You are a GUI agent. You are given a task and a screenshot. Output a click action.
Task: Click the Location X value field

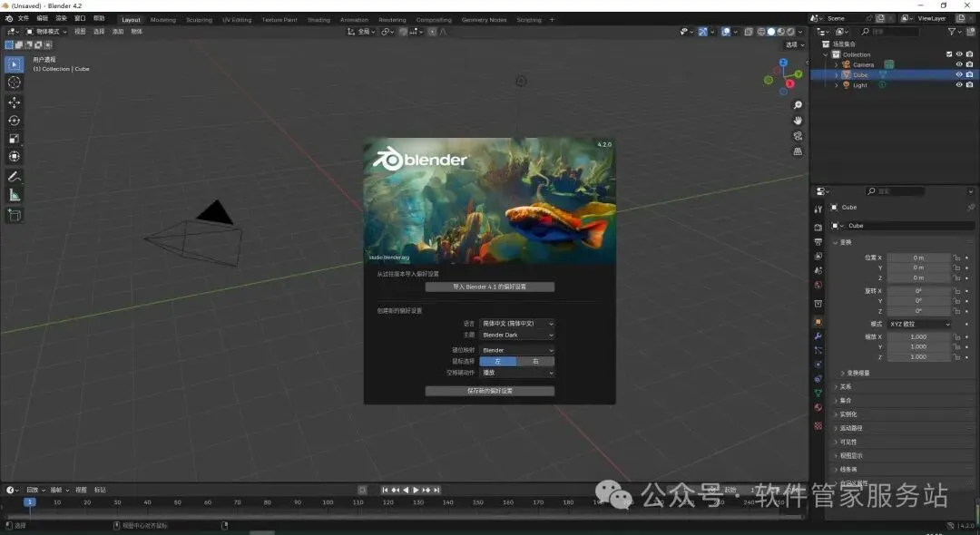918,258
